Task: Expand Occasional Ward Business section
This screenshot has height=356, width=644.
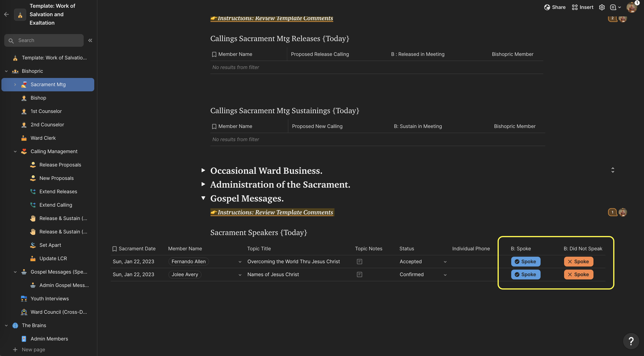Action: (203, 170)
